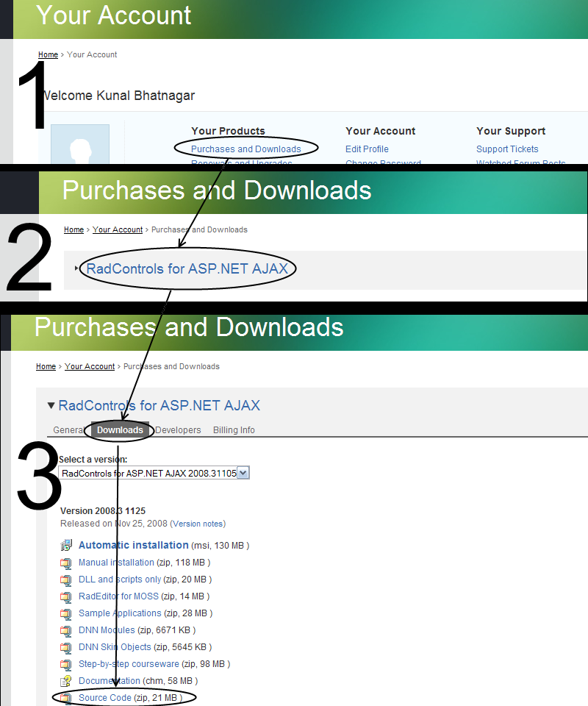Click Home breadcrumb above the expanded RadControls section
This screenshot has width=588, height=706.
click(x=46, y=366)
